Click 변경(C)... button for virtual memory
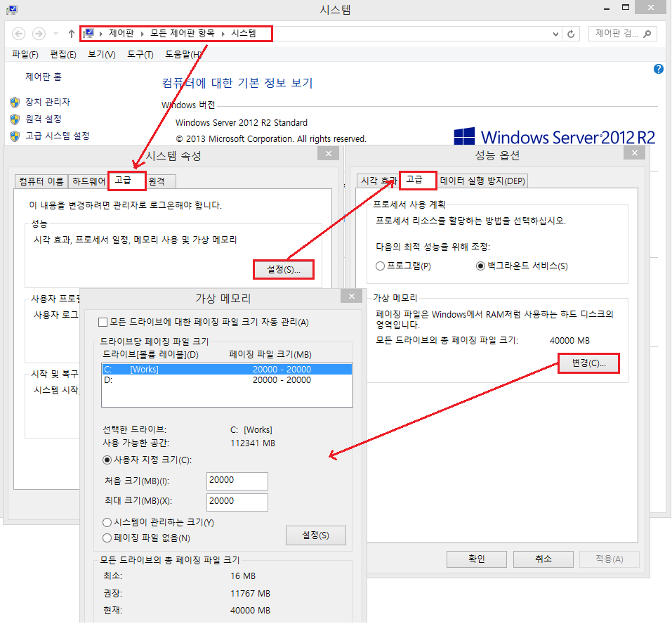 [x=588, y=363]
